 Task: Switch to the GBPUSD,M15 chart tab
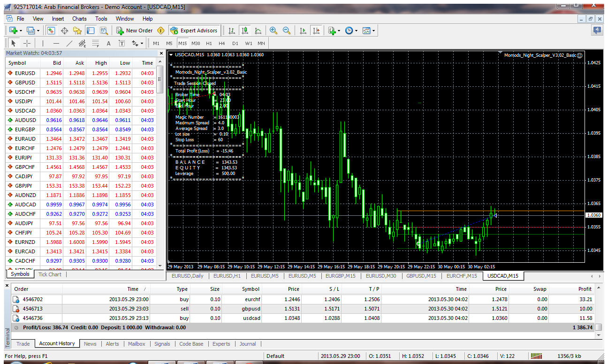pyautogui.click(x=421, y=276)
